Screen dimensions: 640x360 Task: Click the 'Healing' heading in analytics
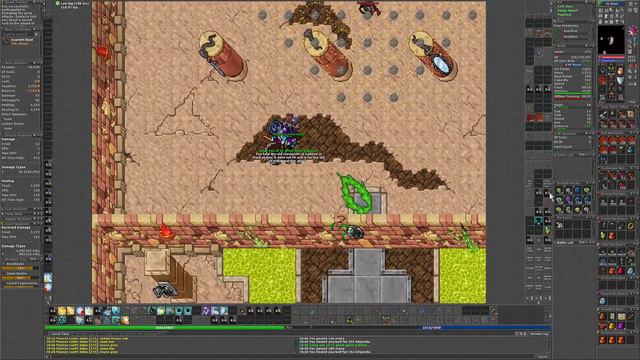click(7, 180)
